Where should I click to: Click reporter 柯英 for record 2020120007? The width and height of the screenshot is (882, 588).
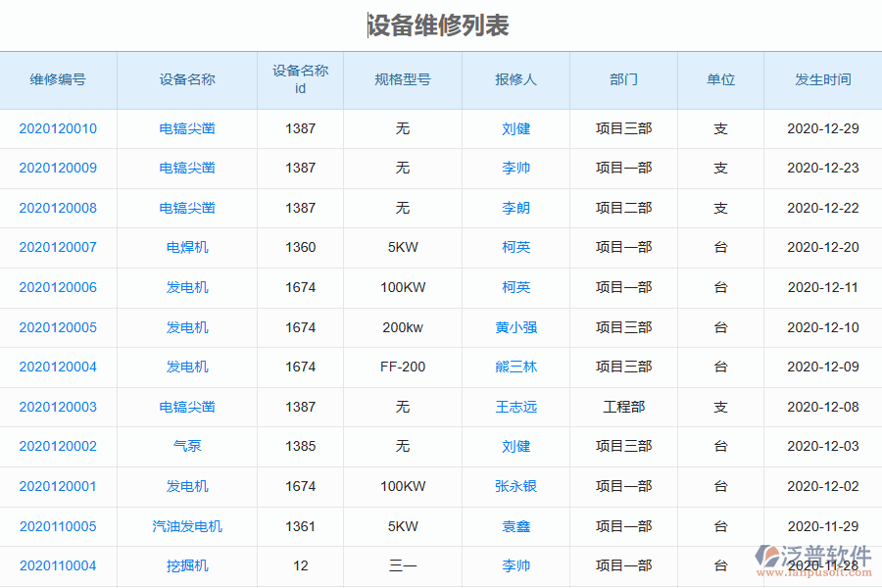tap(516, 247)
